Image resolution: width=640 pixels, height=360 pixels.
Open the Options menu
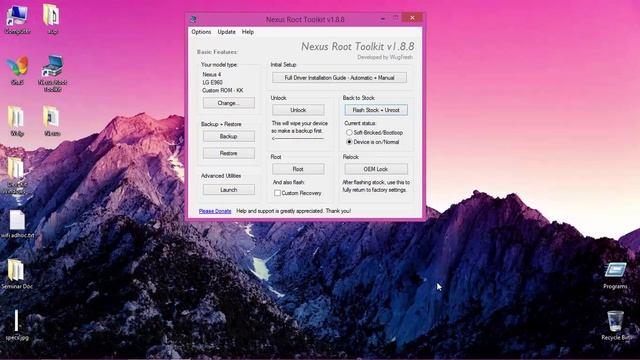point(201,32)
